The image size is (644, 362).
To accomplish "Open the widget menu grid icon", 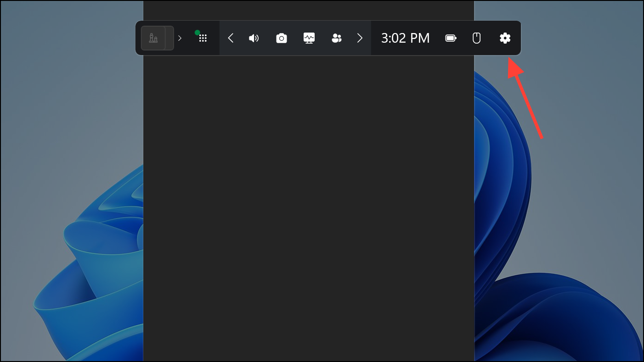I will click(x=203, y=38).
